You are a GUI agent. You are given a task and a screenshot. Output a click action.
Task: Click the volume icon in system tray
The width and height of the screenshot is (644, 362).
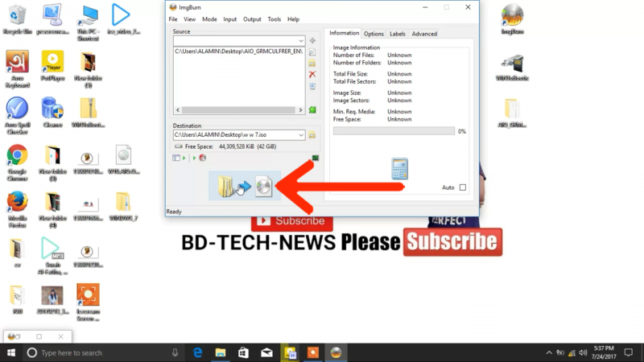click(583, 352)
